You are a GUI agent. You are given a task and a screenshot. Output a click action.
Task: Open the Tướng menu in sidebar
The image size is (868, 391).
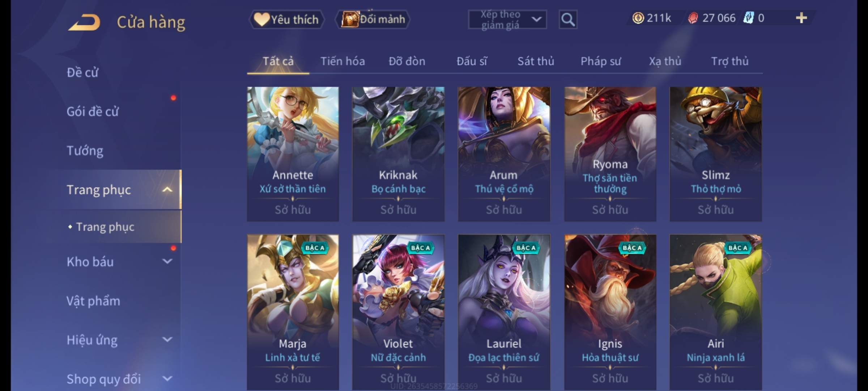point(85,150)
